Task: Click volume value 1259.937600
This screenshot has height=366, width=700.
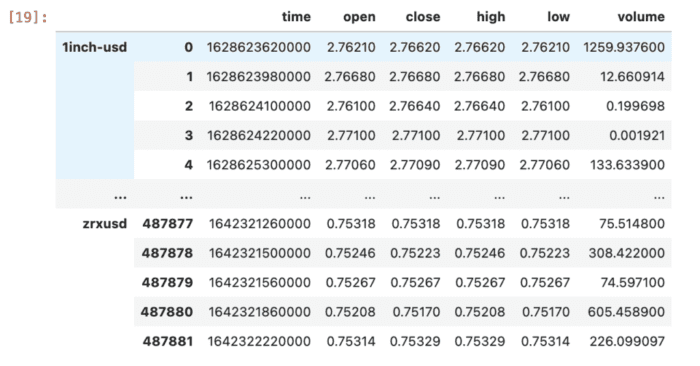Action: 624,47
